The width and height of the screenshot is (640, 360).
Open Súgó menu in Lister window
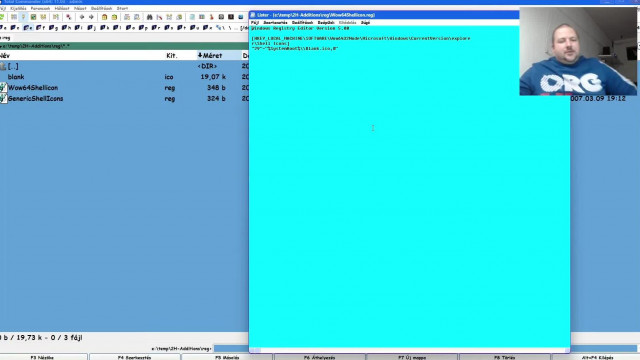365,23
